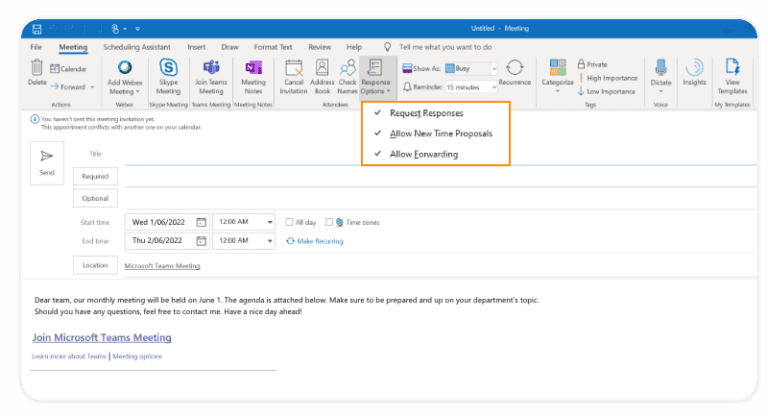
Task: Open the end date calendar picker icon
Action: point(201,241)
